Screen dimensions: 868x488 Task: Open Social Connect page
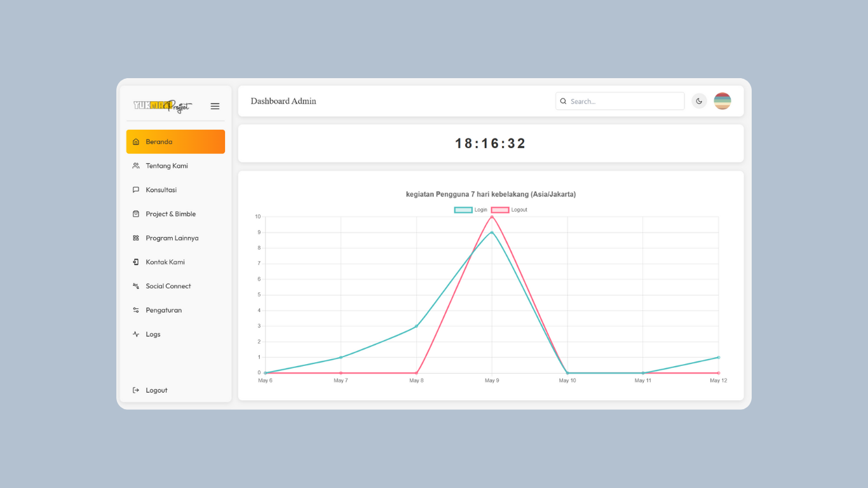pyautogui.click(x=175, y=286)
